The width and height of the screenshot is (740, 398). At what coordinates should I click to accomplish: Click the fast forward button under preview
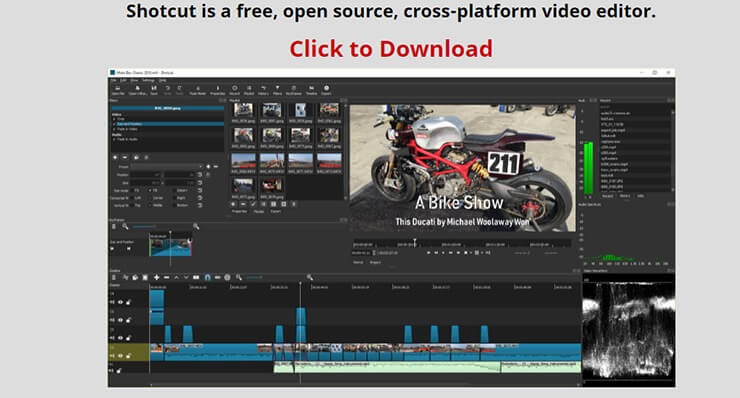[451, 253]
